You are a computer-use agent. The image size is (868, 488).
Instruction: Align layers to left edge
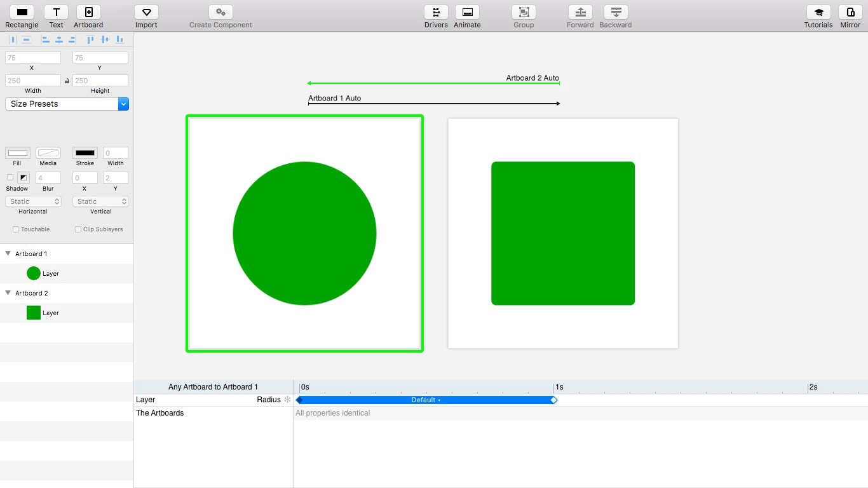(x=45, y=39)
